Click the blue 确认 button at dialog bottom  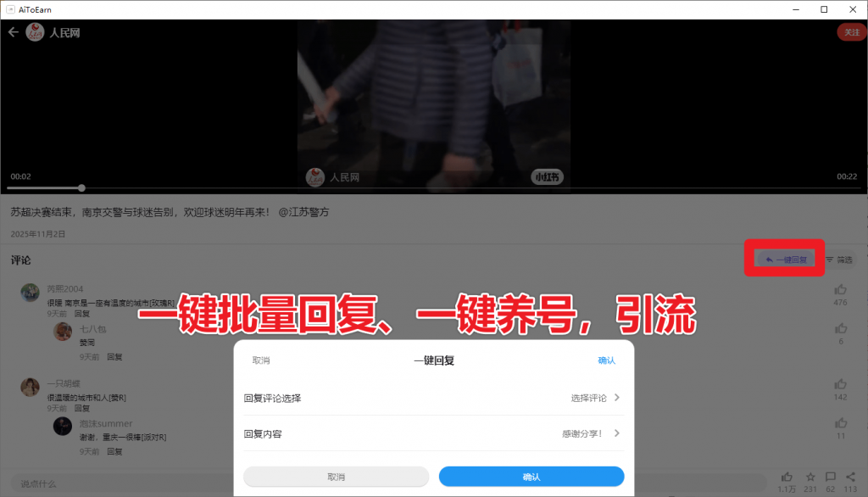point(531,477)
